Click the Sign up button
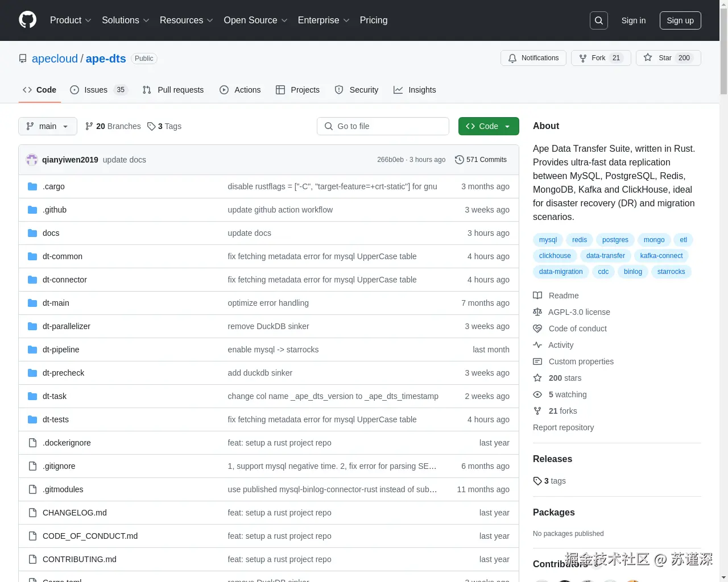Image resolution: width=728 pixels, height=582 pixels. point(680,20)
